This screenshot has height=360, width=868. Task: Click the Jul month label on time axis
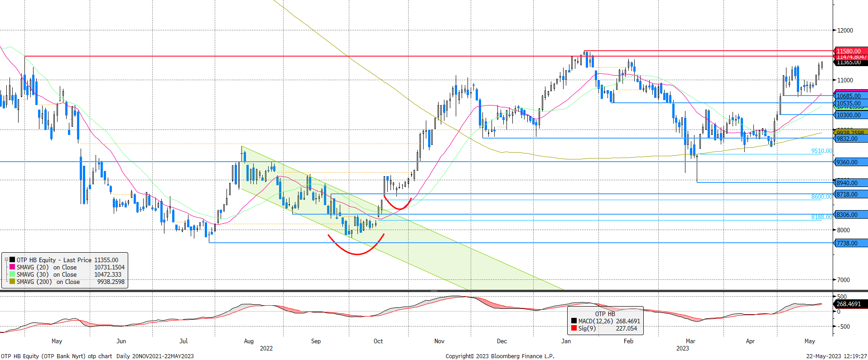(x=183, y=341)
